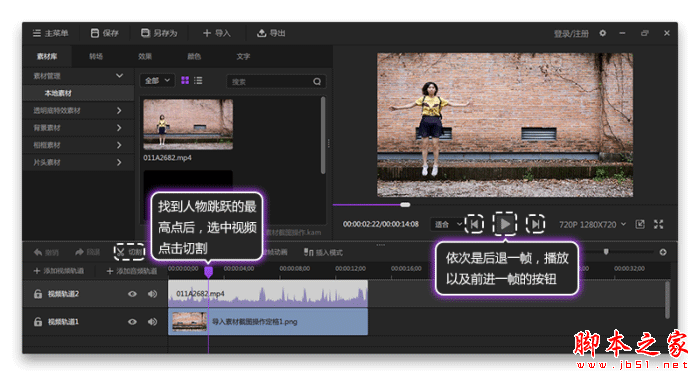Open the 适合 zoom fit dropdown
The width and height of the screenshot is (700, 376).
click(447, 224)
